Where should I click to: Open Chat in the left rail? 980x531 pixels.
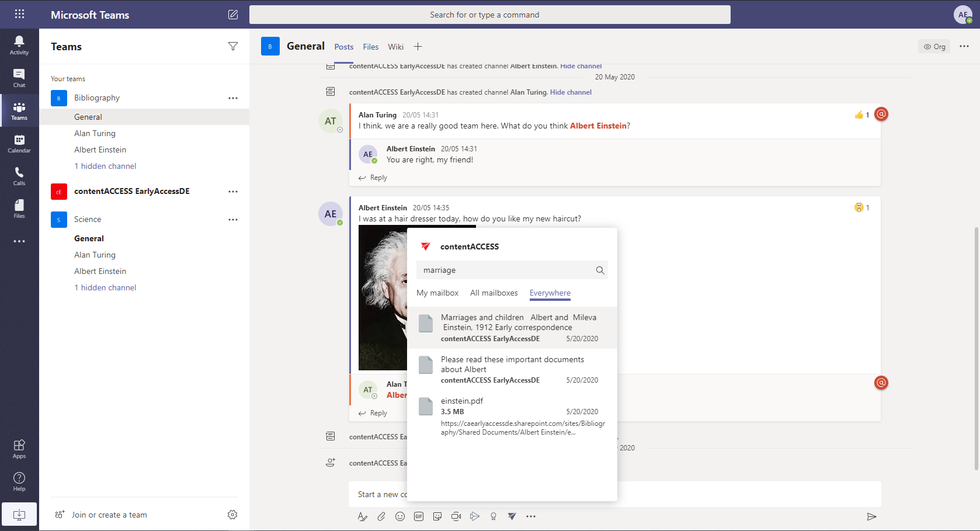pos(19,77)
